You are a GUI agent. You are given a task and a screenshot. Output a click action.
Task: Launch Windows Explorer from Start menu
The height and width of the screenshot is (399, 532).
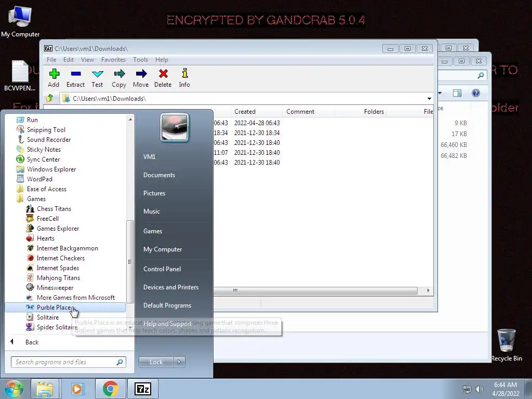tap(65, 169)
